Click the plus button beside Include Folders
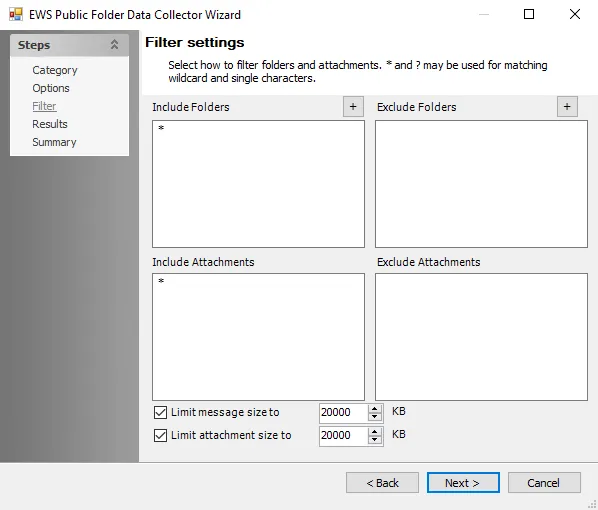Screen dimensions: 598x510 pyautogui.click(x=353, y=106)
